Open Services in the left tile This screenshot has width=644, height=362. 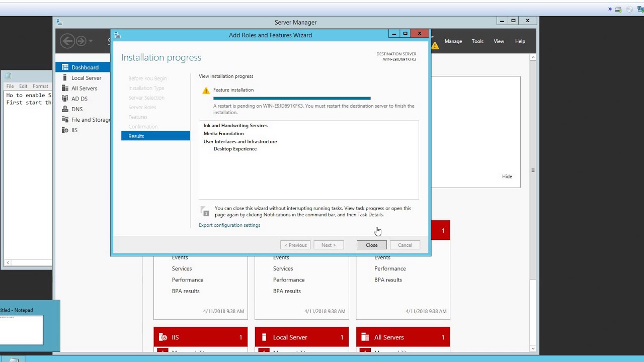[182, 268]
